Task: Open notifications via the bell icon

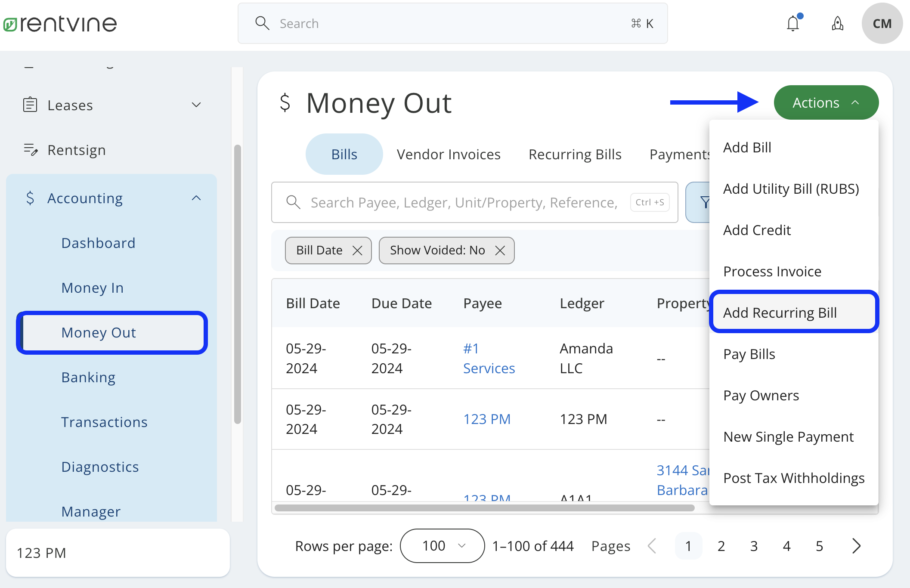Action: pos(793,23)
